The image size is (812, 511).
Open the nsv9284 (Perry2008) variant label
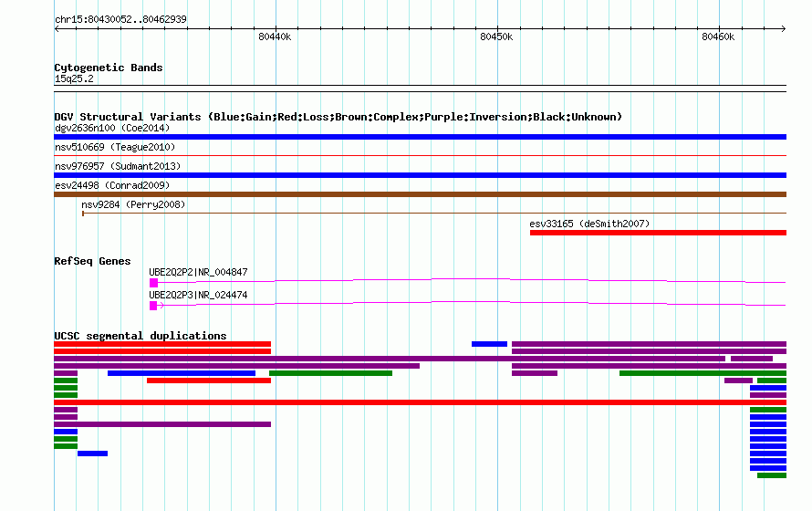(133, 204)
